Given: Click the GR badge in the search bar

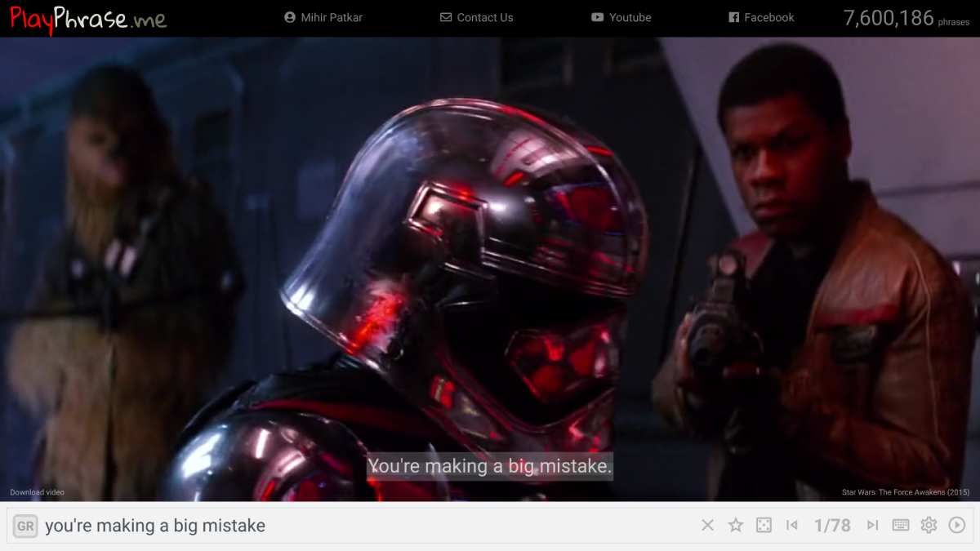Looking at the screenshot, I should (x=25, y=527).
